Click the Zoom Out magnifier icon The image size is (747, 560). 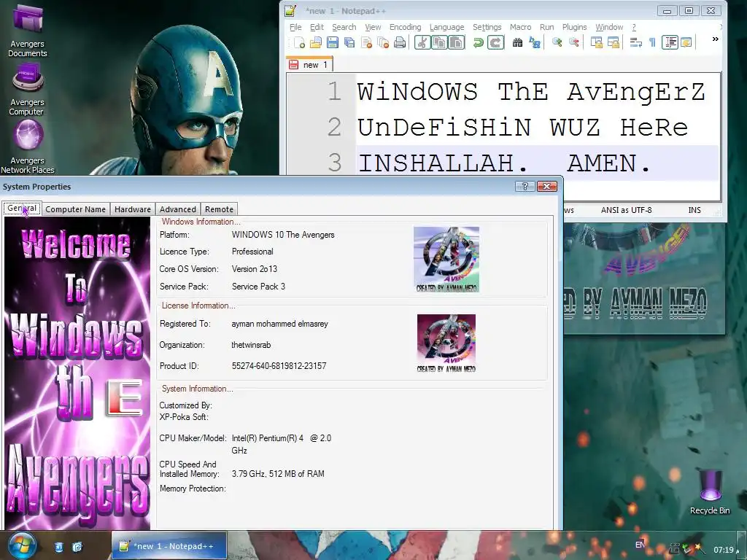click(573, 43)
